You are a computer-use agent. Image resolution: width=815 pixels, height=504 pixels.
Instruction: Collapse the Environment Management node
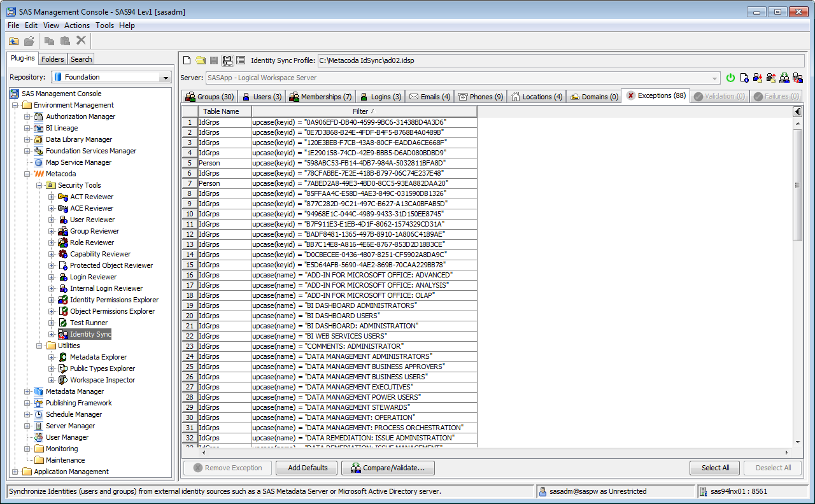coord(15,105)
